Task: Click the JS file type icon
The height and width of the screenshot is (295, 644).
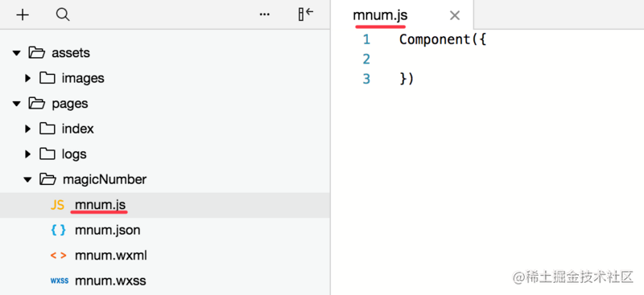Action: 57,205
